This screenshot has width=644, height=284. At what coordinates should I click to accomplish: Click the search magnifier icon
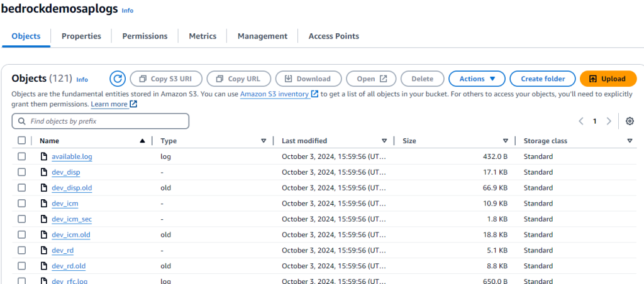click(x=22, y=121)
